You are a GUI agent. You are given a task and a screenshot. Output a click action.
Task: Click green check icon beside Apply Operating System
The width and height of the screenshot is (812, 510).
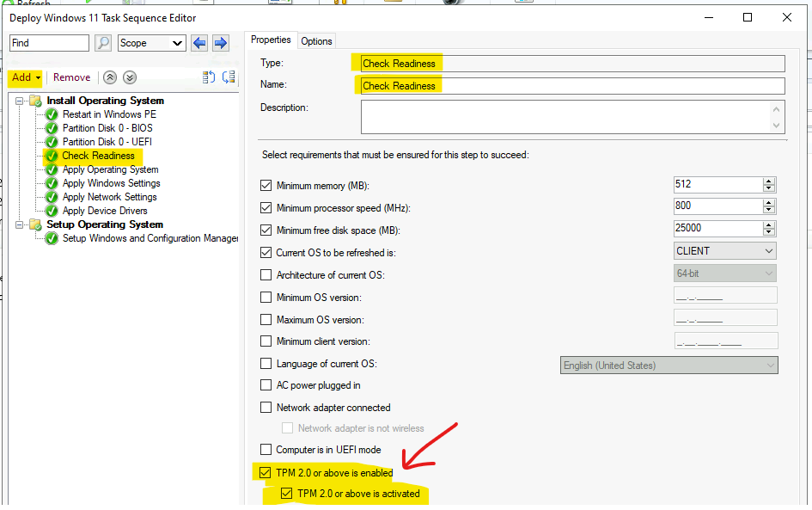click(x=52, y=169)
